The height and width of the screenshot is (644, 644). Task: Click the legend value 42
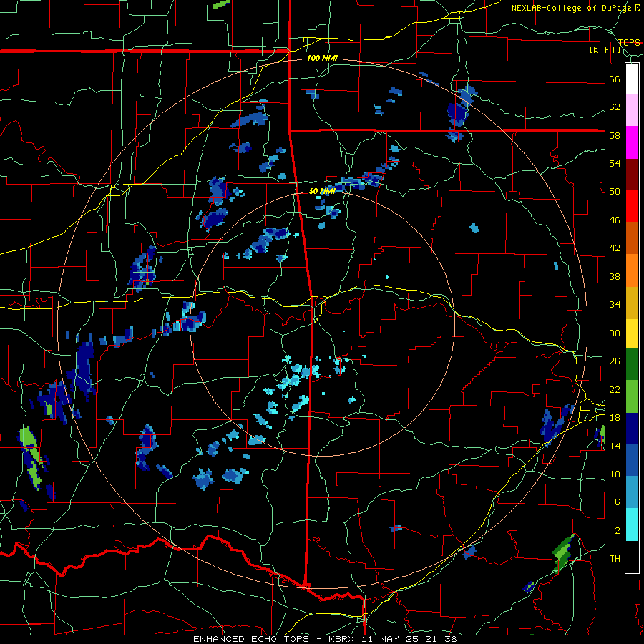(x=615, y=248)
